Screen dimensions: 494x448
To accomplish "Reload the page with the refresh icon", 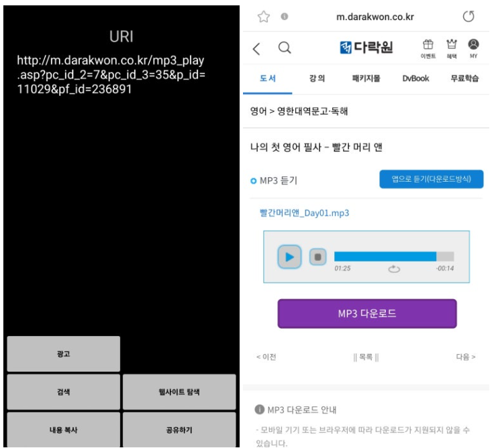I will point(468,16).
